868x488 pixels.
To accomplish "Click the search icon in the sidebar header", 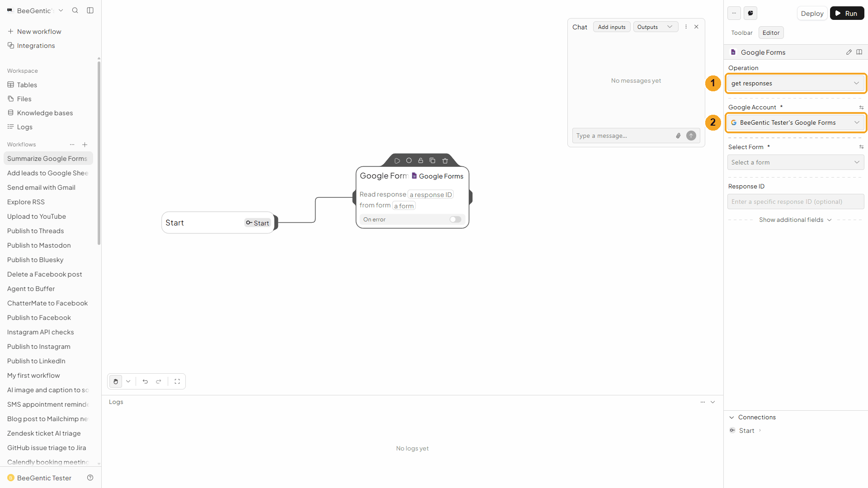I will click(75, 10).
